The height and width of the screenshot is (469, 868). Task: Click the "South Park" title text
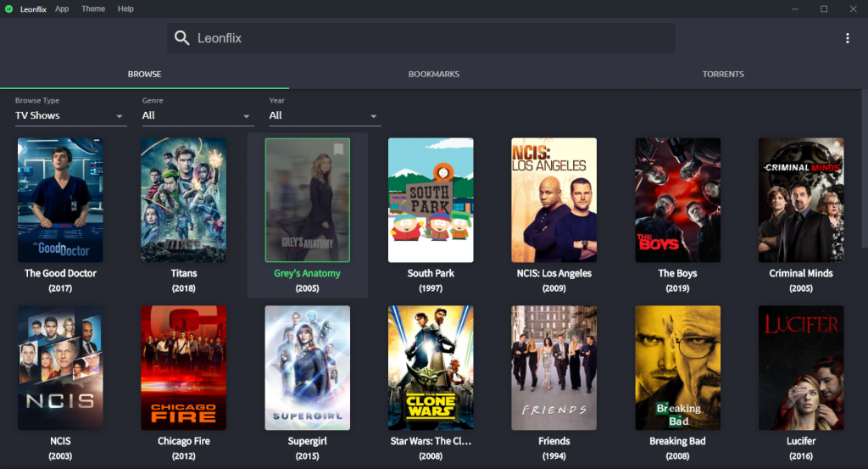[x=431, y=273]
